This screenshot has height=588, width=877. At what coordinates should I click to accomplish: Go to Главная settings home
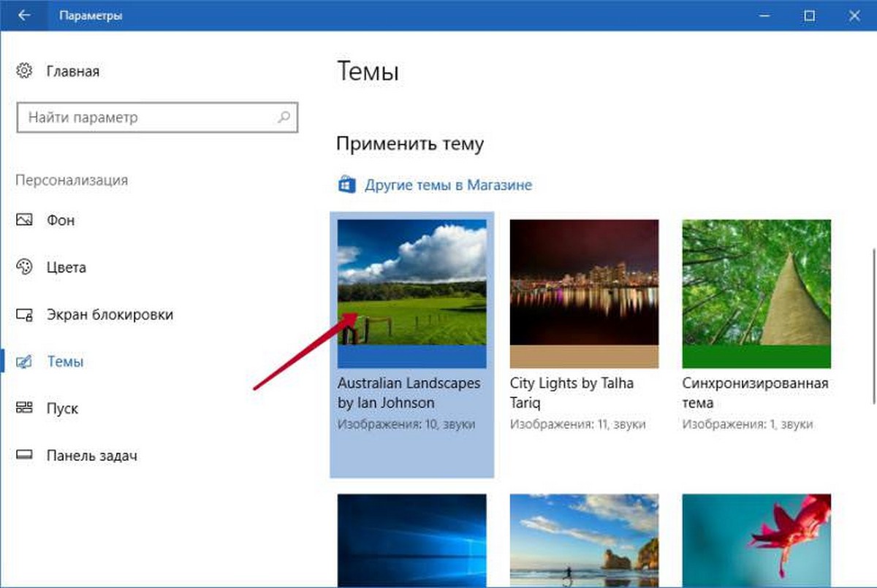(72, 72)
